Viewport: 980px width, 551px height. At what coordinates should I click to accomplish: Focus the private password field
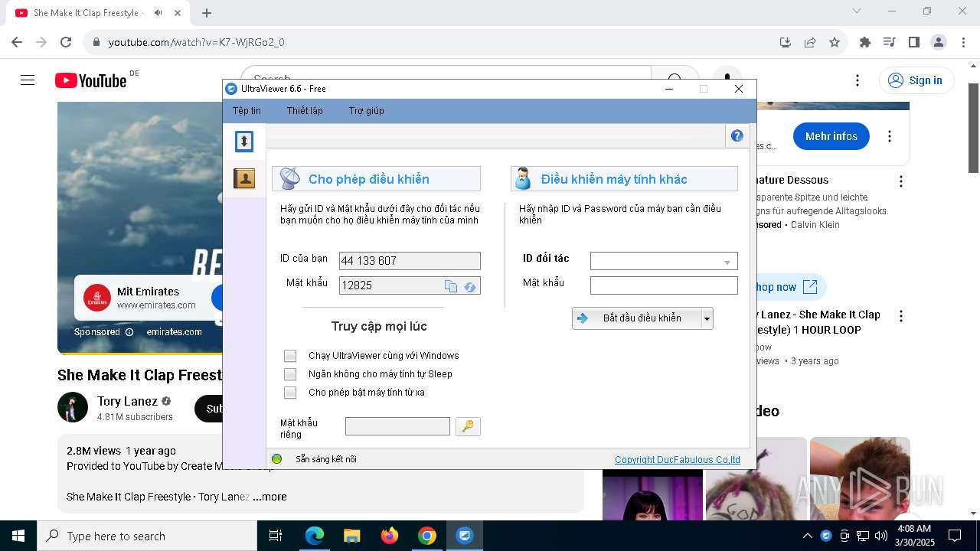pyautogui.click(x=397, y=426)
